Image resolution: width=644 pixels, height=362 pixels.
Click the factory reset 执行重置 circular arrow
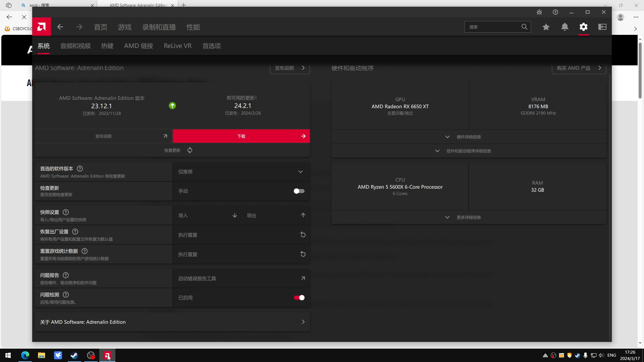point(303,235)
